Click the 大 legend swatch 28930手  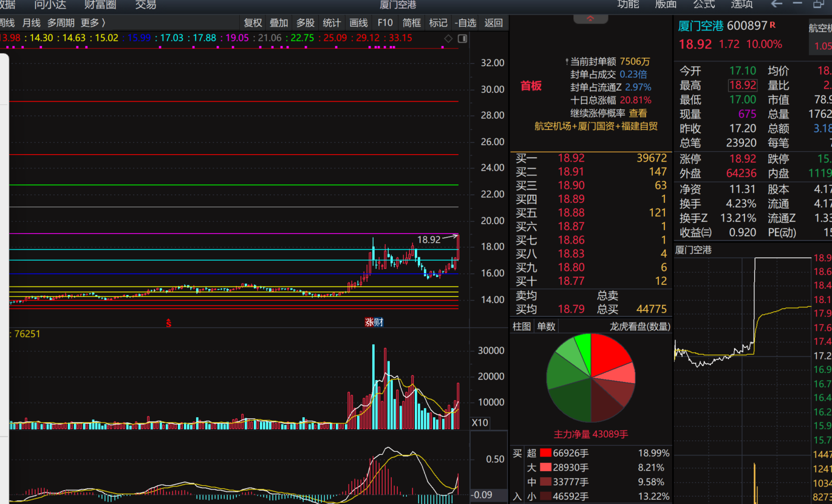545,468
